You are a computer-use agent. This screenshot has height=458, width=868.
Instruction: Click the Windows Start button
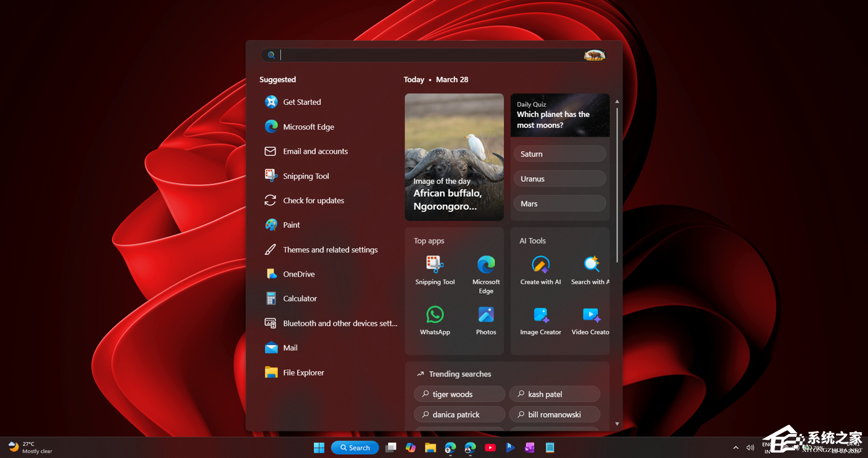coord(319,448)
